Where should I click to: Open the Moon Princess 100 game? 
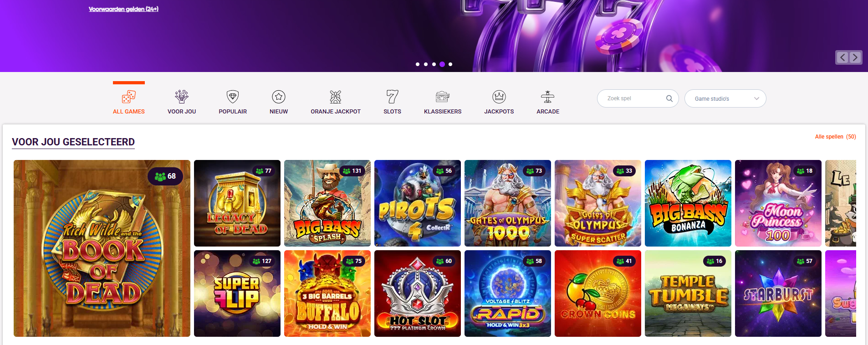coord(778,203)
